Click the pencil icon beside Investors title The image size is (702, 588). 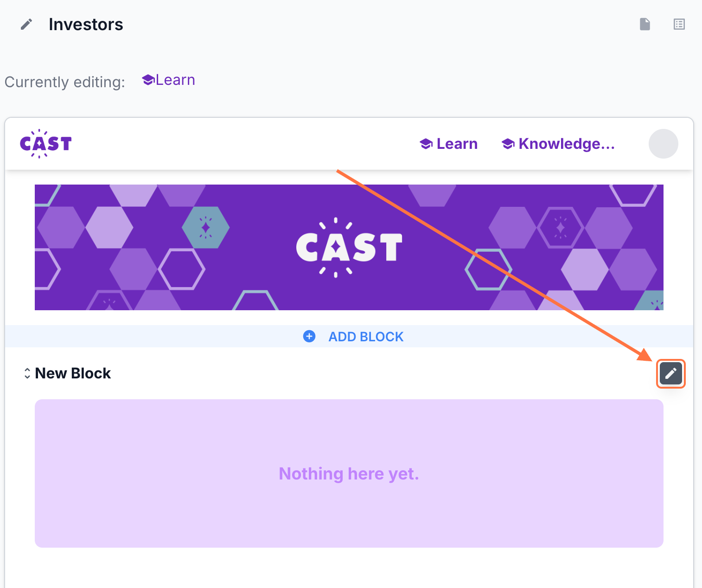26,24
